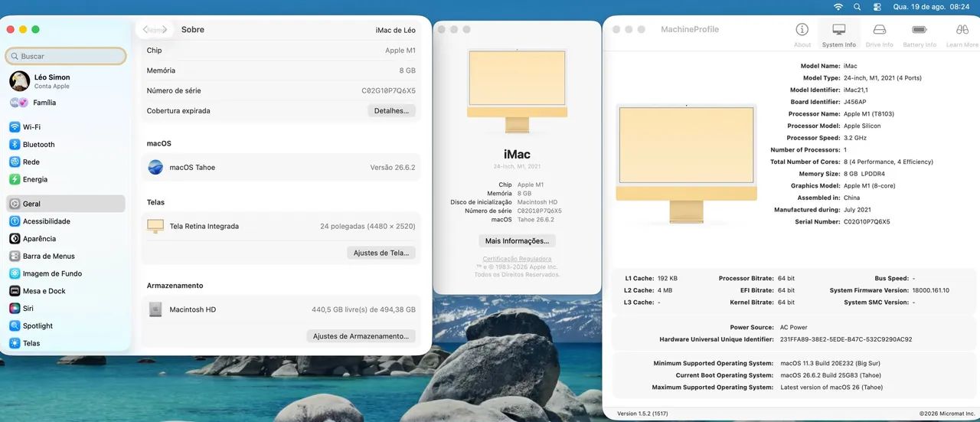Select Bluetooth in the settings sidebar
This screenshot has width=980, height=422.
click(66, 144)
